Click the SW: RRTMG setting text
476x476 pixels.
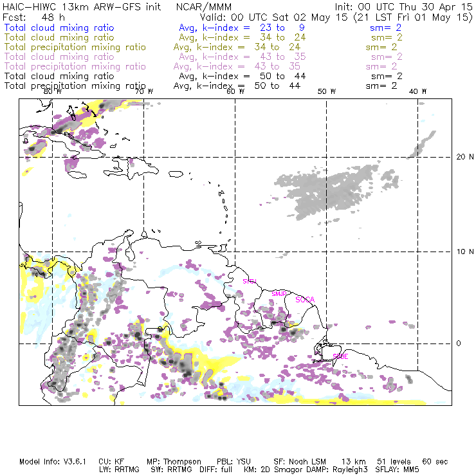pyautogui.click(x=171, y=470)
